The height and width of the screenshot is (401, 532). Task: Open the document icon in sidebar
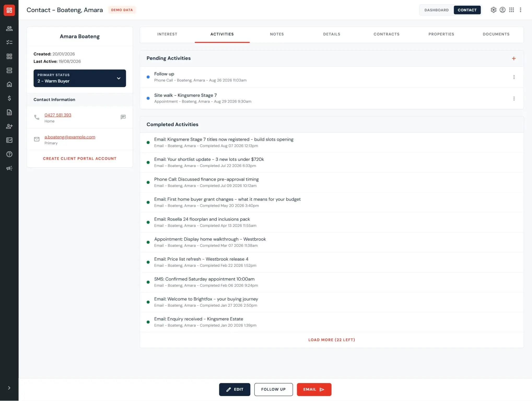click(x=9, y=112)
